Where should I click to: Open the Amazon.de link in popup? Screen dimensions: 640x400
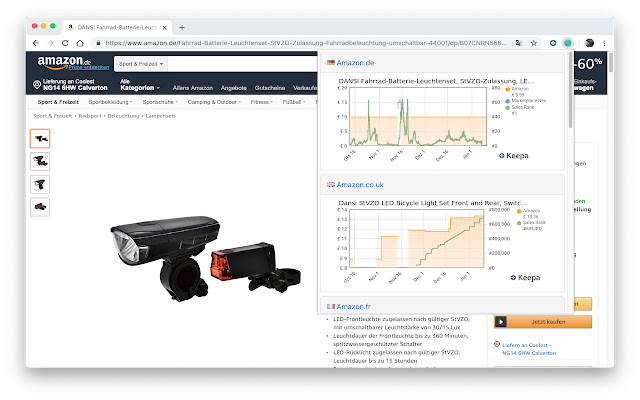[x=355, y=63]
